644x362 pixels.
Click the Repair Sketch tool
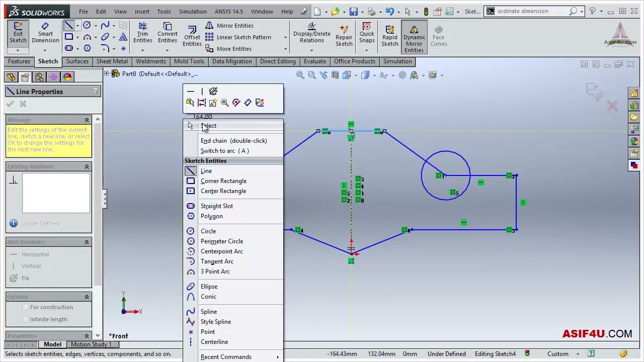344,35
